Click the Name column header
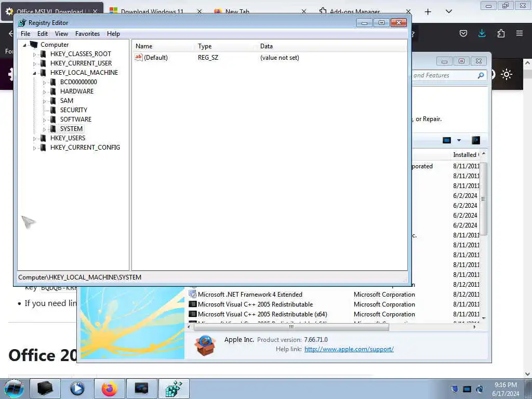 (x=144, y=46)
